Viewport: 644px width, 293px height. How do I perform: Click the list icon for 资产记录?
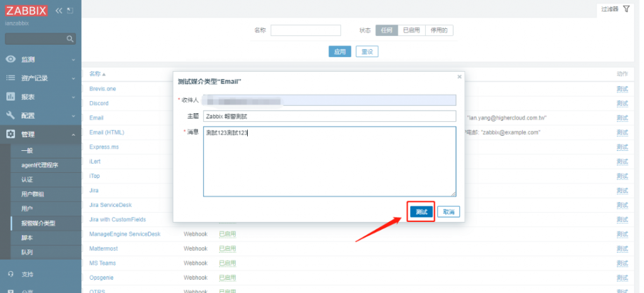click(x=11, y=78)
